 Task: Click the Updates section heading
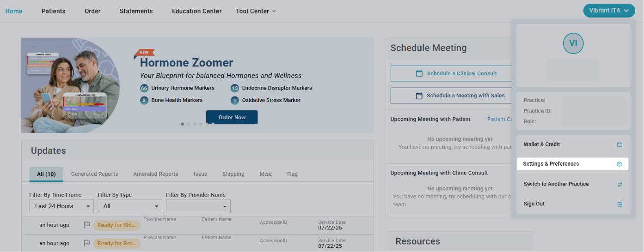[x=49, y=151]
